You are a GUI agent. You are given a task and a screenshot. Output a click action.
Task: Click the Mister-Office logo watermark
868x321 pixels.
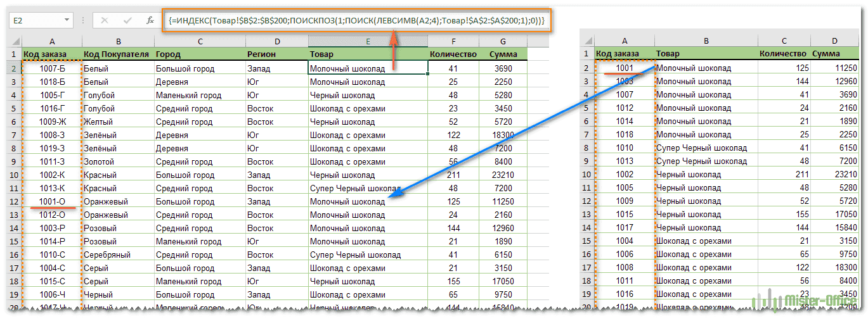(x=805, y=303)
